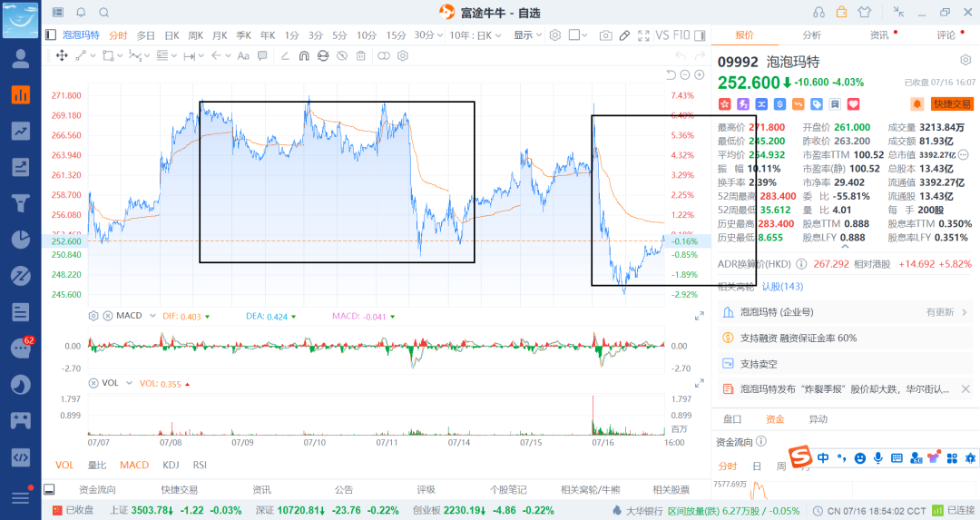Open quote panel settings gear
Screen dimensions: 980x520
965,60
